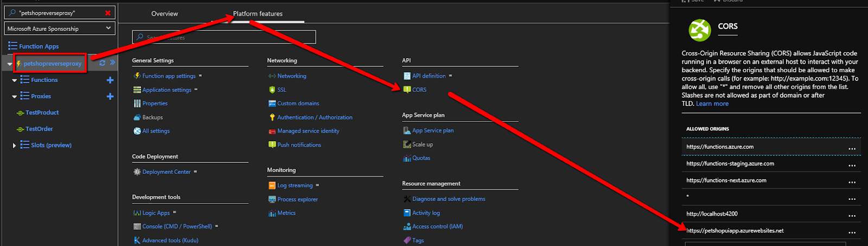
Task: Add a new proxy with plus icon
Action: (x=110, y=96)
